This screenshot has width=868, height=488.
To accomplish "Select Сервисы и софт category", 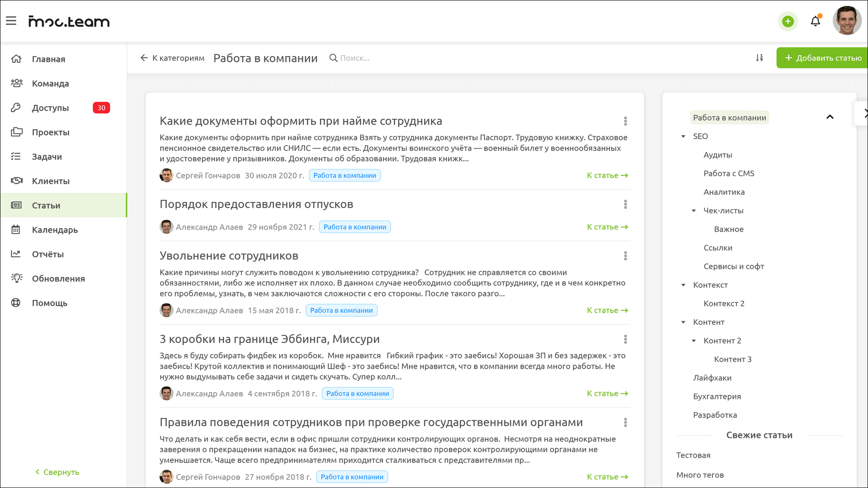I will coord(733,267).
